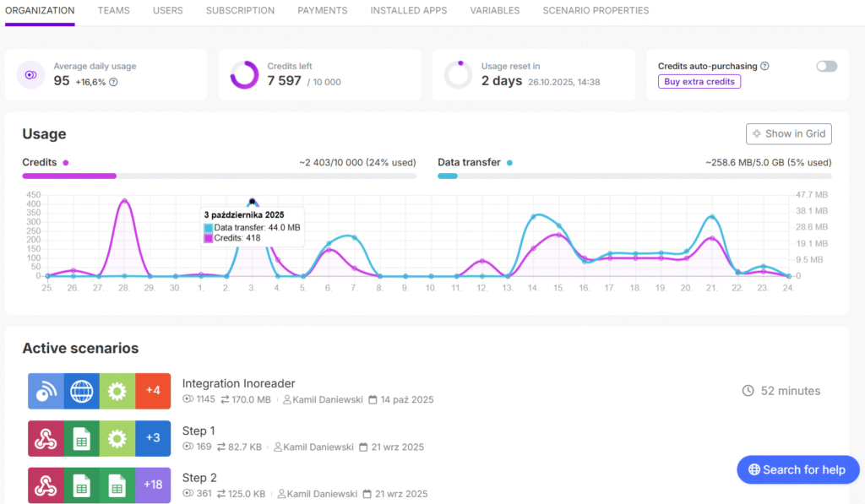Click the help icon beside Credits auto-purchasing
865x504 pixels.
coord(764,66)
